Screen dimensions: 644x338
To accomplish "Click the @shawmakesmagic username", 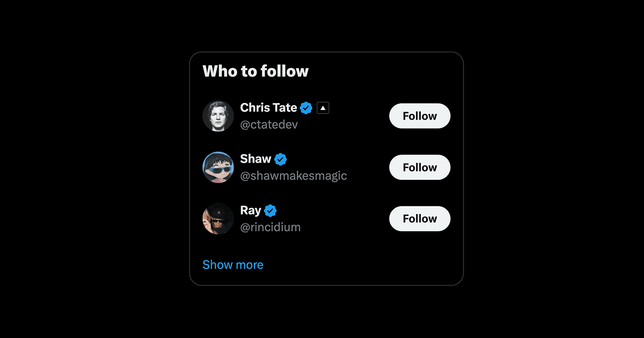I will [293, 175].
